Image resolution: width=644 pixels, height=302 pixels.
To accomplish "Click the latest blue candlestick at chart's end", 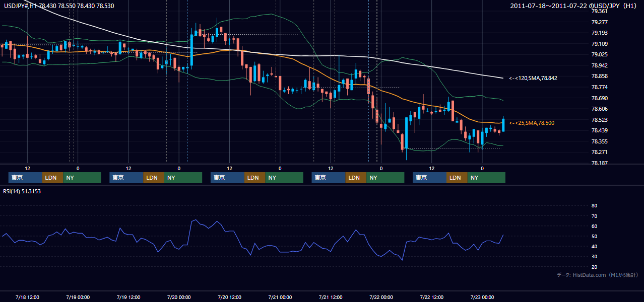I will [x=503, y=124].
